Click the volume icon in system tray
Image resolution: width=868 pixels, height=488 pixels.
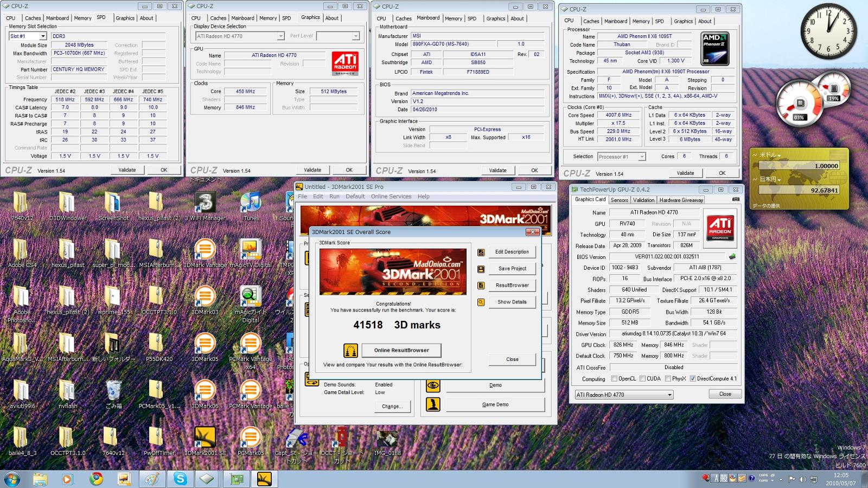[x=801, y=479]
